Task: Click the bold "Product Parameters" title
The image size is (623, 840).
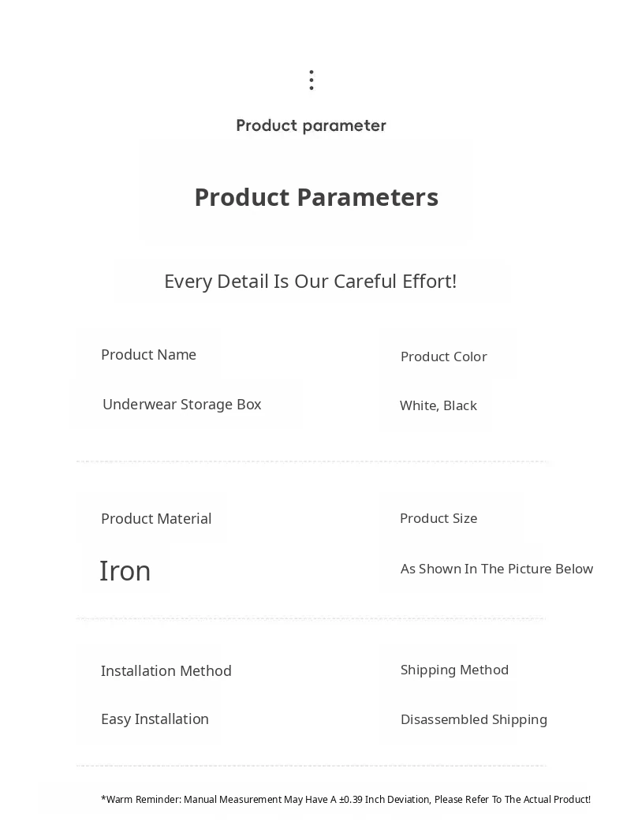Action: point(316,197)
